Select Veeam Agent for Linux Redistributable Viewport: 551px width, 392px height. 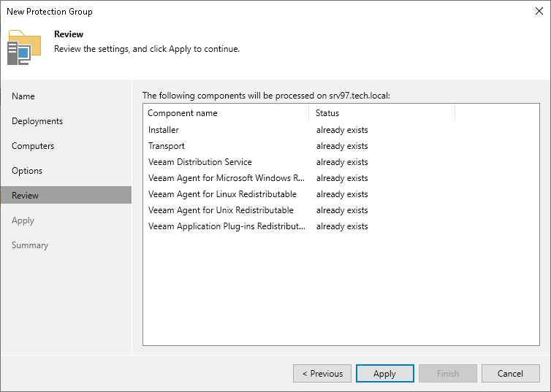341,194
